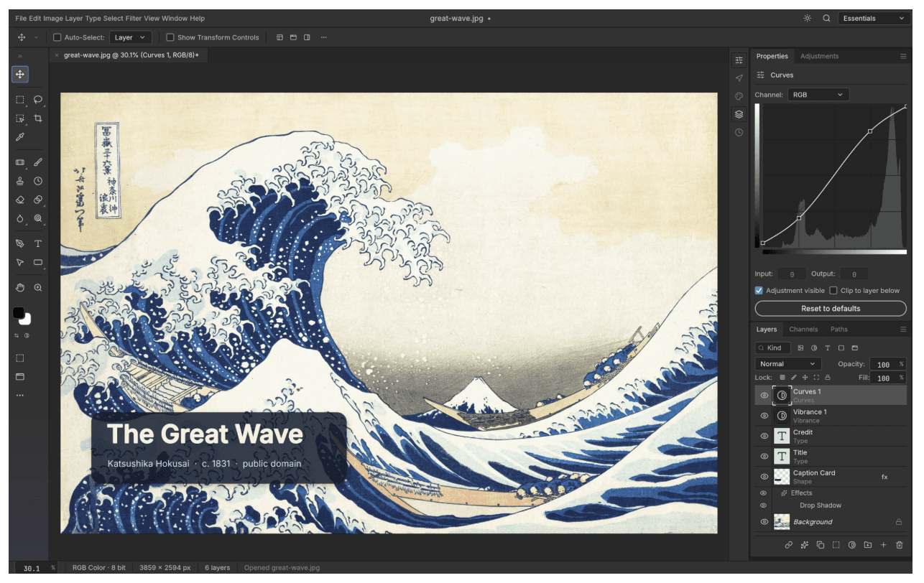Screen dimensions: 924x583
Task: Open the Filter menu
Action: (x=134, y=19)
